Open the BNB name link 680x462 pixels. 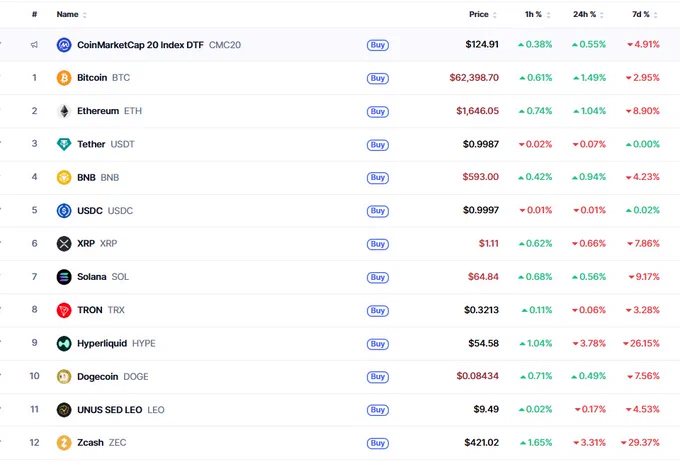(x=98, y=177)
